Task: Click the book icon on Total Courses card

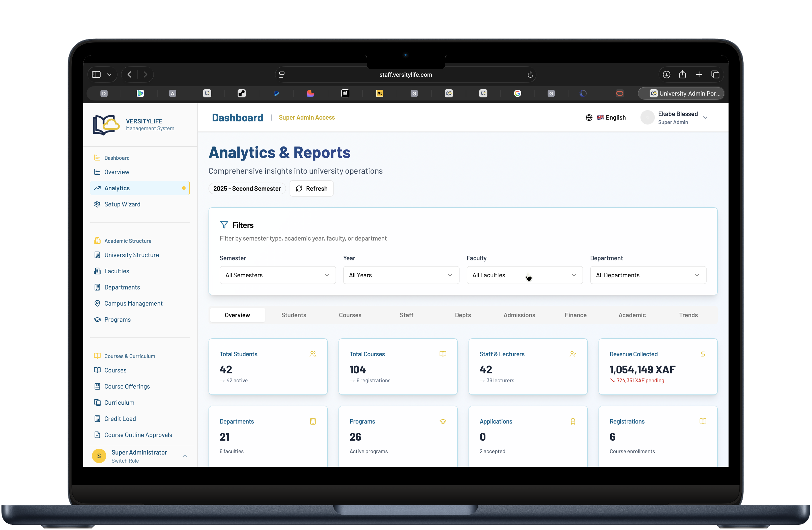Action: (443, 354)
